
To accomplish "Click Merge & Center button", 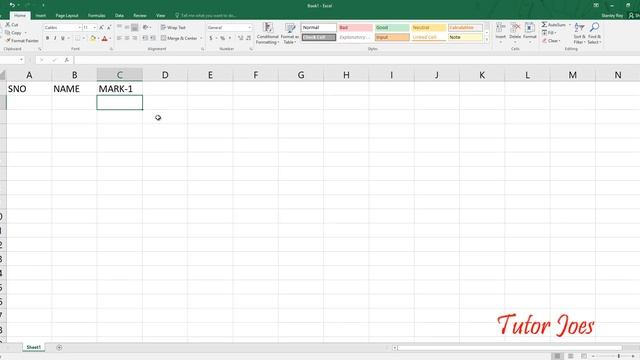I will pos(179,38).
